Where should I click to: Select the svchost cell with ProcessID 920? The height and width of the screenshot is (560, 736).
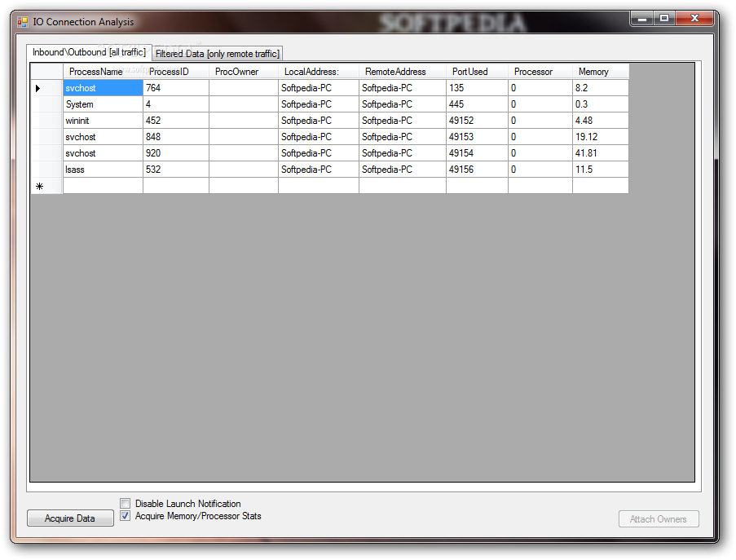click(x=103, y=153)
